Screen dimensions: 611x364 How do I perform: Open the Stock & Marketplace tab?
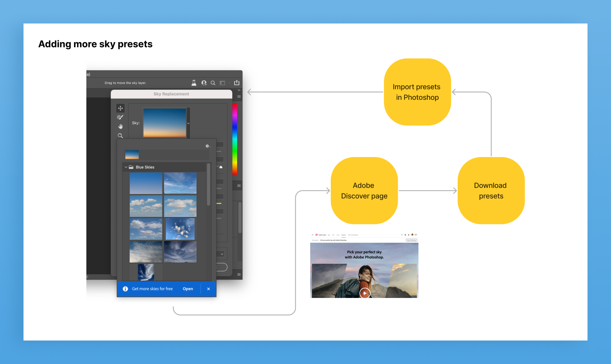click(x=353, y=235)
